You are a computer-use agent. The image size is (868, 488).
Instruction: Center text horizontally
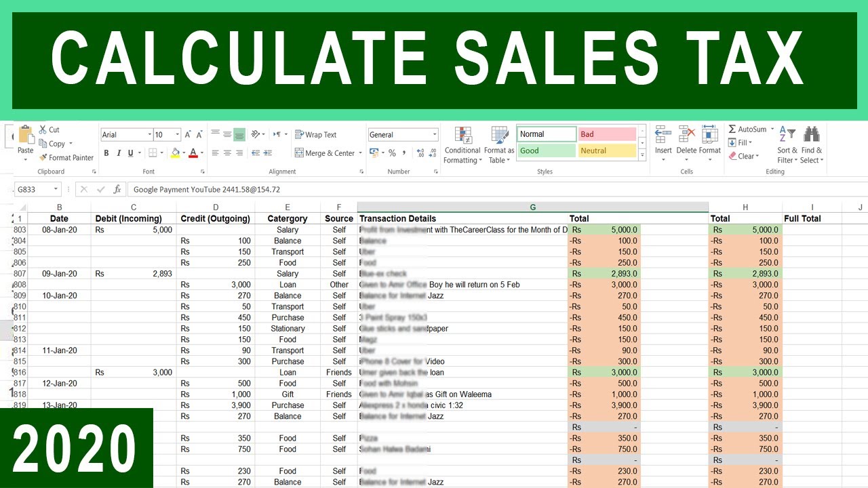227,153
